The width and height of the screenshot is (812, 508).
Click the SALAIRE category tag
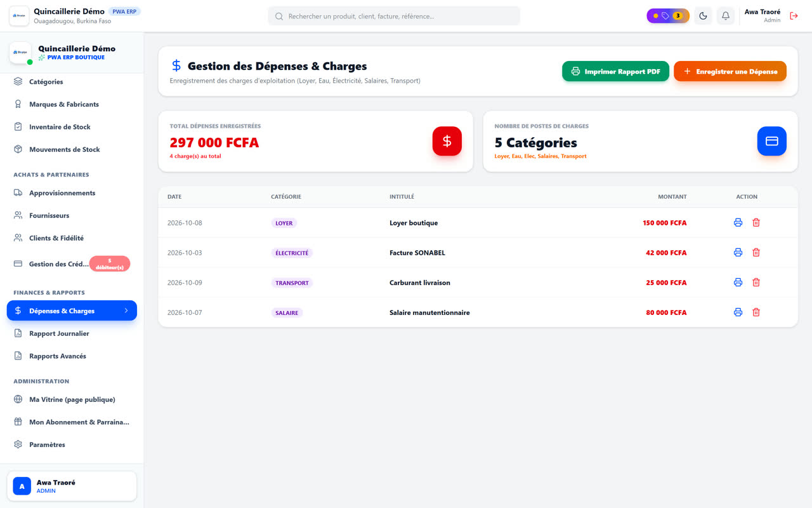[287, 313]
